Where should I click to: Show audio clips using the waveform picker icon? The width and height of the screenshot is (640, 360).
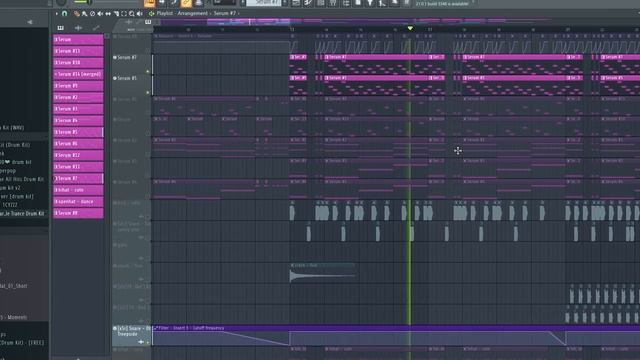tap(78, 28)
